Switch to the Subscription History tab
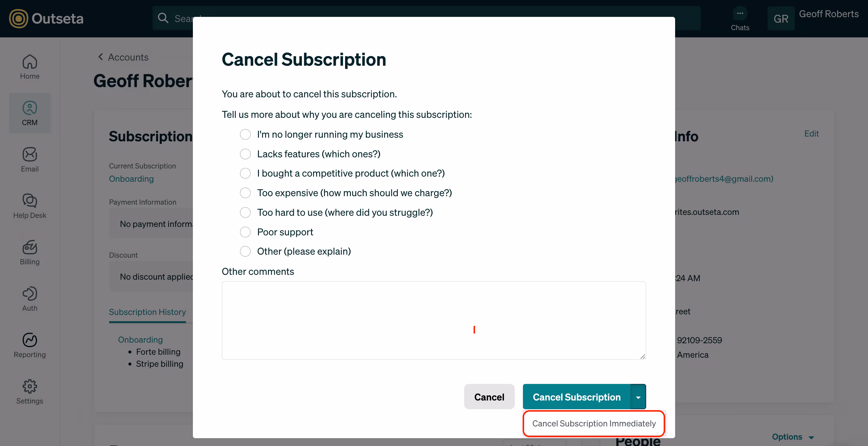This screenshot has width=868, height=446. pyautogui.click(x=147, y=312)
